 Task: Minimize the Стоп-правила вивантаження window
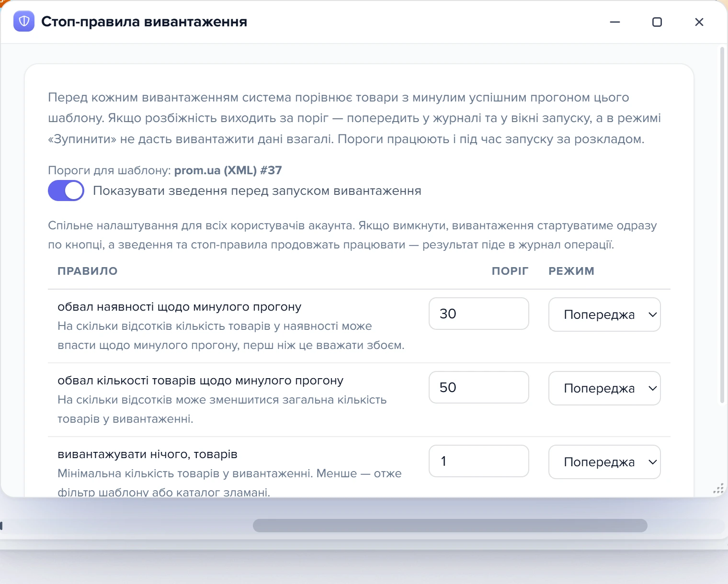point(615,22)
